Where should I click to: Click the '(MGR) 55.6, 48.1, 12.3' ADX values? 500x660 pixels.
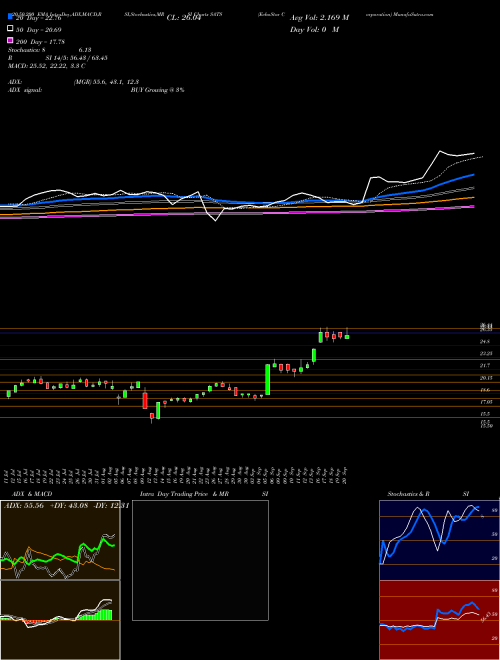pos(106,82)
